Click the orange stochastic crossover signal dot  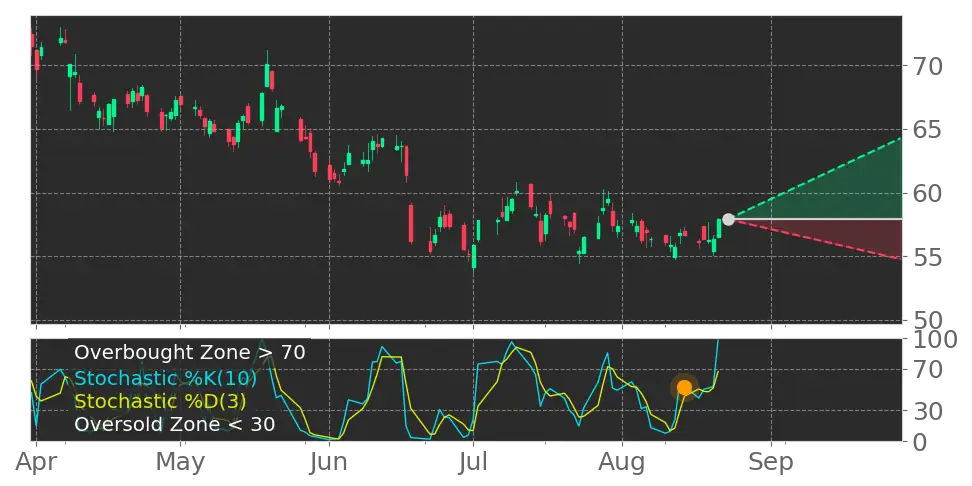[x=684, y=387]
